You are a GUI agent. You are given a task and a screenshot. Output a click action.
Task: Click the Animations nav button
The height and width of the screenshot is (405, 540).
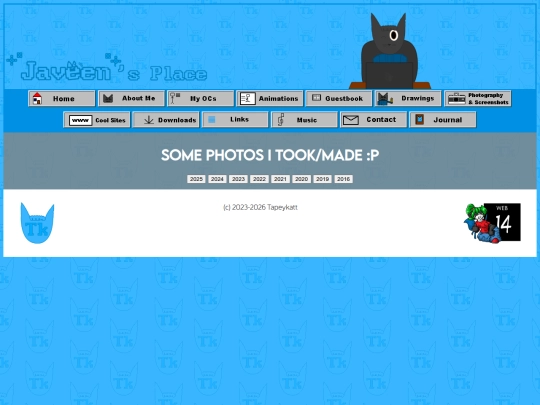point(270,98)
